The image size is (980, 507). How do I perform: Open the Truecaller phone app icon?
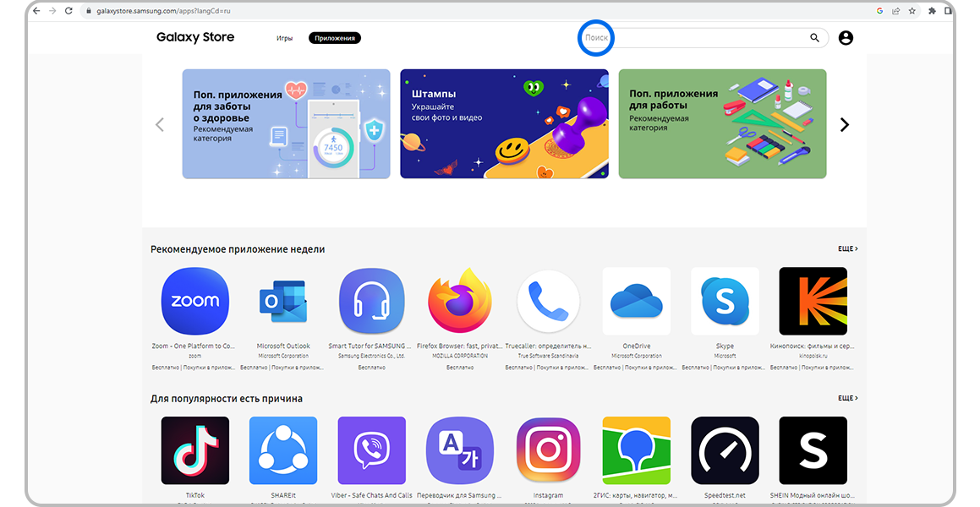tap(548, 301)
